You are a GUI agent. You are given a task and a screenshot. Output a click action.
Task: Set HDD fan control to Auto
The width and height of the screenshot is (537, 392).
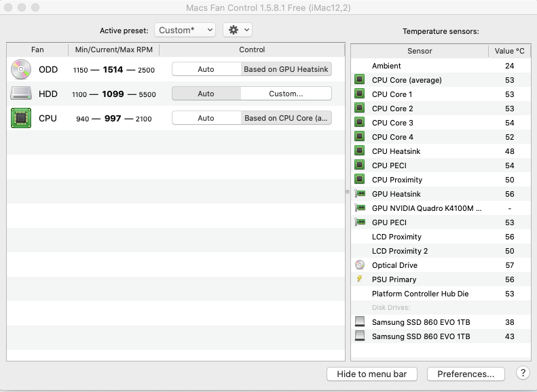point(206,94)
